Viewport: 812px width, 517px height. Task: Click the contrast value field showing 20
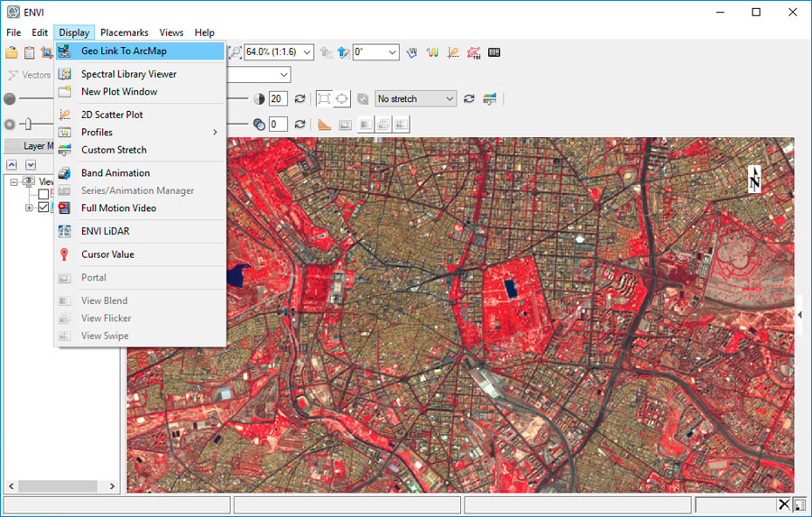pyautogui.click(x=278, y=98)
